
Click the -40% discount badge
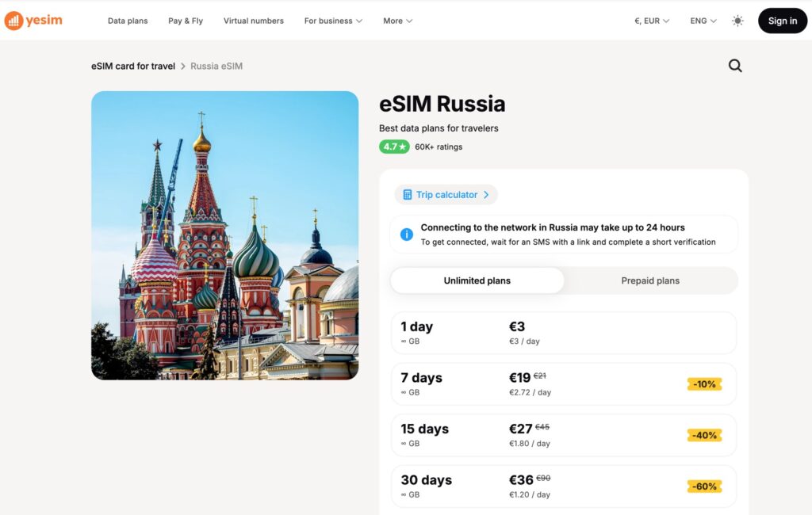[704, 435]
